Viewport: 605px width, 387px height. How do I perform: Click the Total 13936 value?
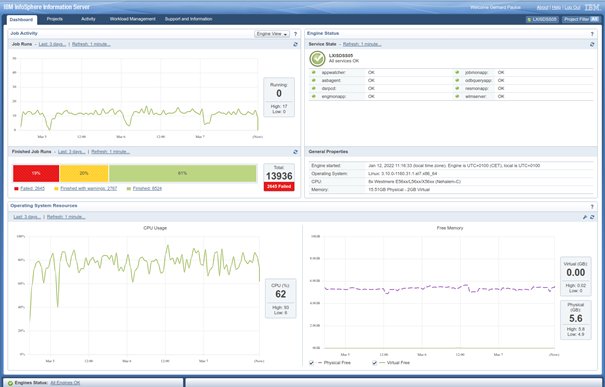pyautogui.click(x=279, y=176)
